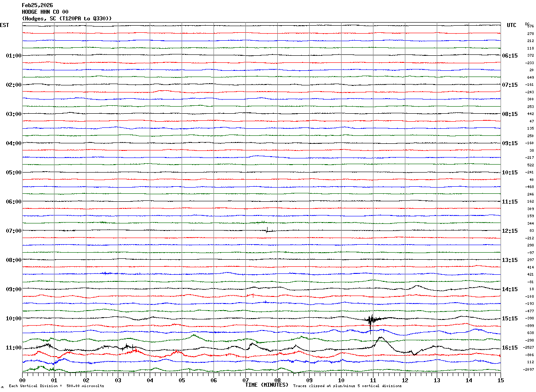Click the TIME (MINUTES) axis title

coord(267,385)
